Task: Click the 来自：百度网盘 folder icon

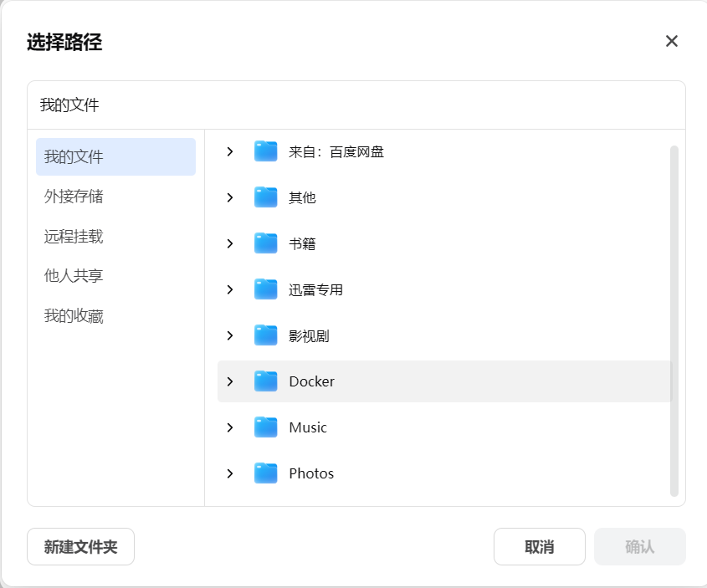Action: tap(265, 151)
